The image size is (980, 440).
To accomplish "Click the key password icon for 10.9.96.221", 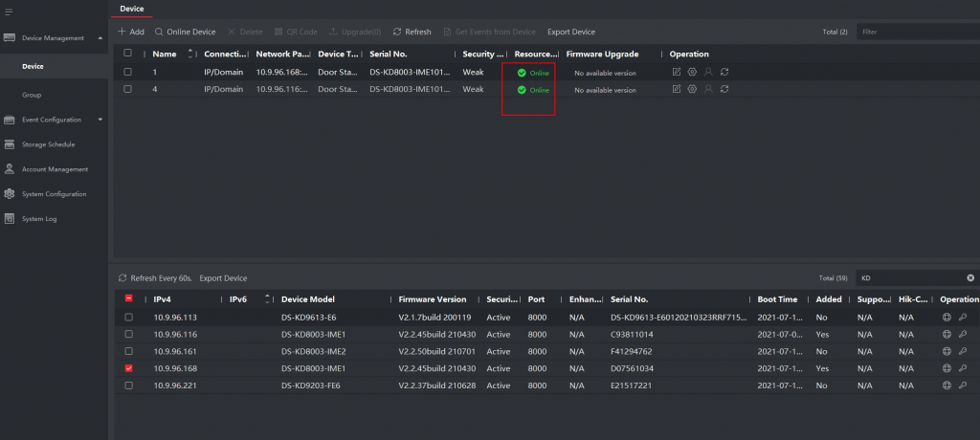I will 962,385.
